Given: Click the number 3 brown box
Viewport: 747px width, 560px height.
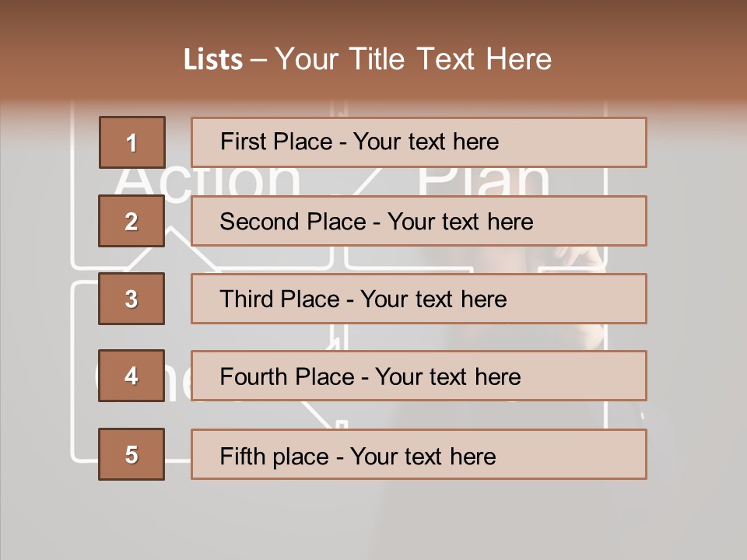Looking at the screenshot, I should point(132,299).
